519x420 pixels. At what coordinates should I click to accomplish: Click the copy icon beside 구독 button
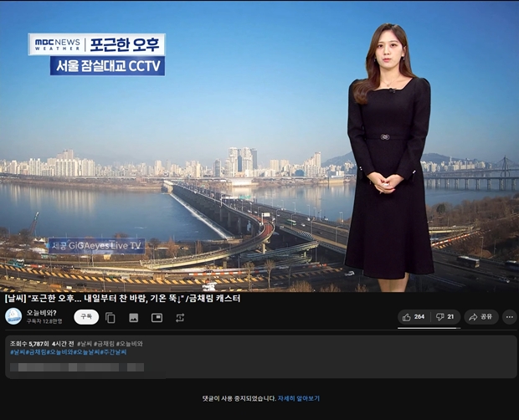[110, 318]
